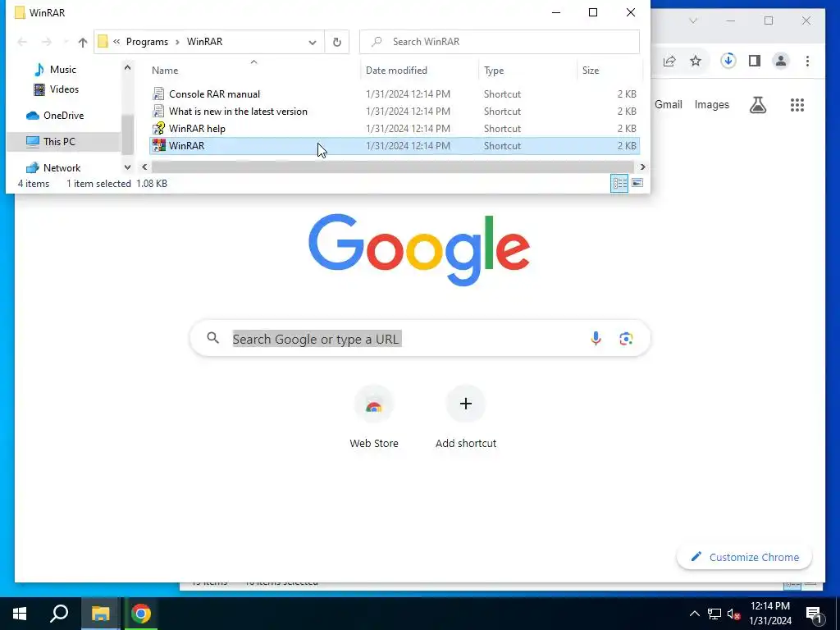Bookmark this tab with star icon

click(x=696, y=61)
